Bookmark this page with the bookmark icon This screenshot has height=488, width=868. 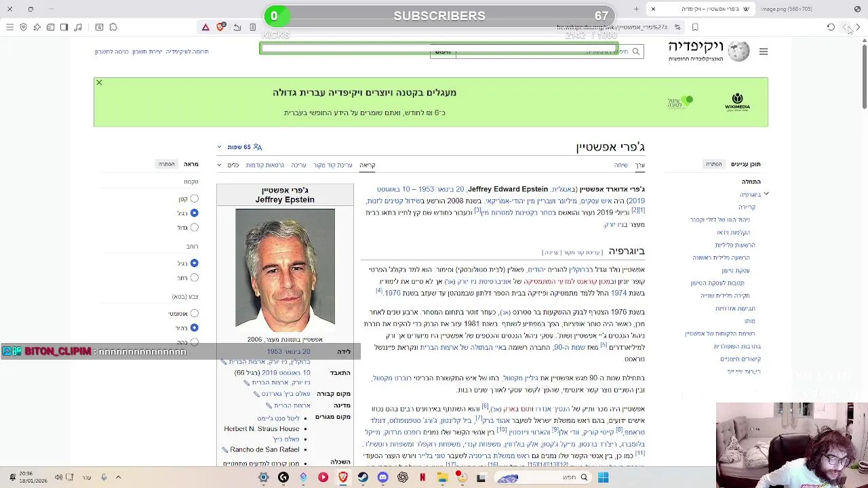[x=695, y=27]
